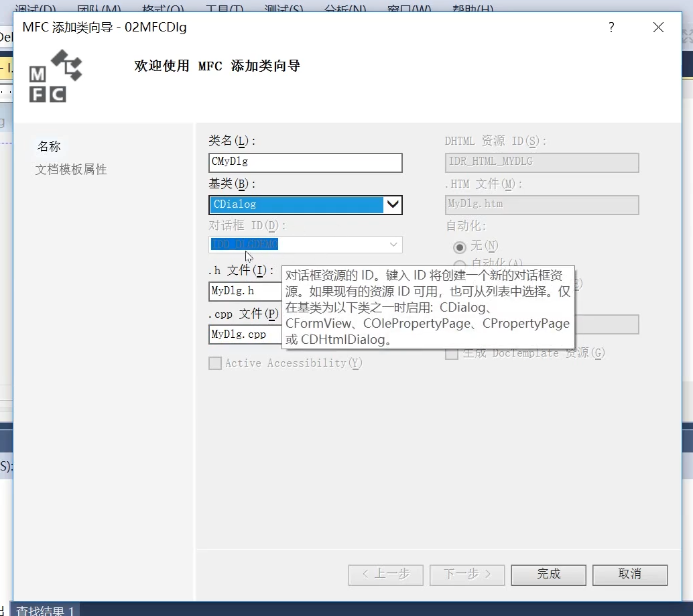Open the 测试(S) menu in Visual Studio window
The height and width of the screenshot is (616, 693).
pyautogui.click(x=283, y=9)
